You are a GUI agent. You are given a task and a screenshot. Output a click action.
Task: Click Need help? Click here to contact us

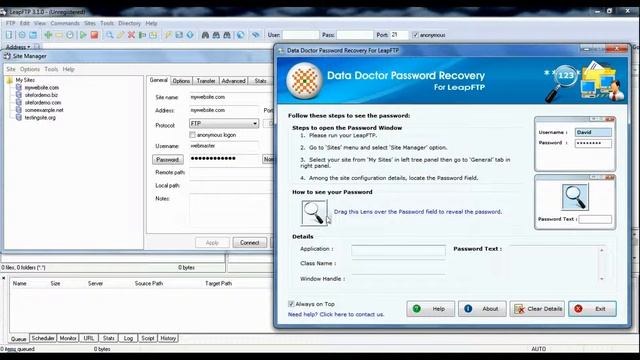[x=336, y=314]
